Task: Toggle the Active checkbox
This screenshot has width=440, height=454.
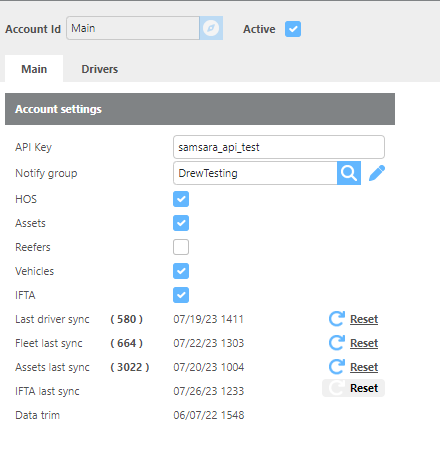Action: [x=293, y=29]
